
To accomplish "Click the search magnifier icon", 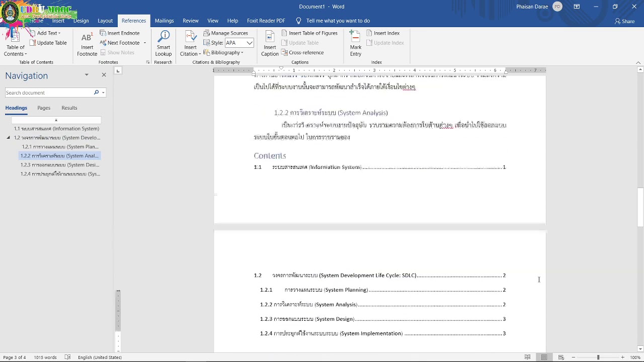I will [96, 93].
